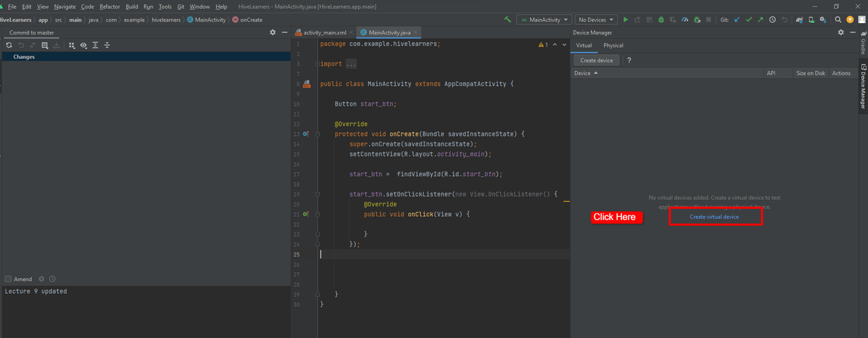868x338 pixels.
Task: Open the Build menu
Action: click(132, 6)
